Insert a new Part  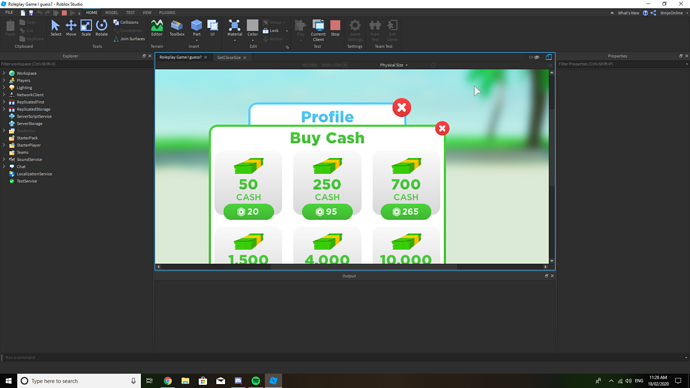(196, 28)
